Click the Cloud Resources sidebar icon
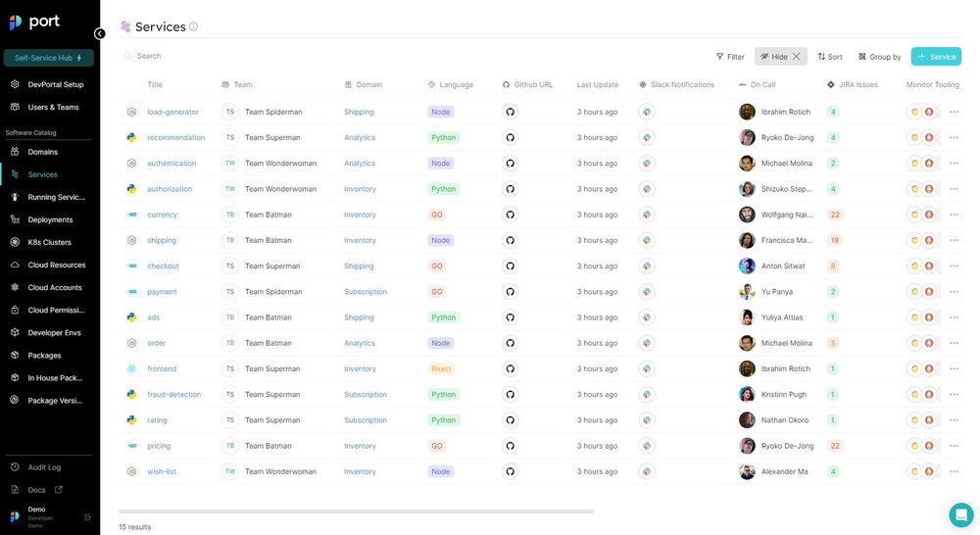This screenshot has height=535, width=980. click(x=15, y=265)
